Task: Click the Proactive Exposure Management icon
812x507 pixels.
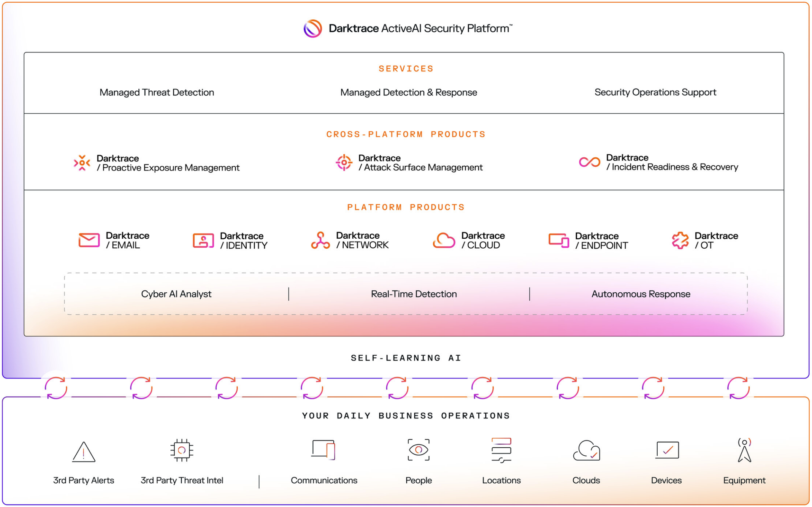Action: pyautogui.click(x=82, y=163)
